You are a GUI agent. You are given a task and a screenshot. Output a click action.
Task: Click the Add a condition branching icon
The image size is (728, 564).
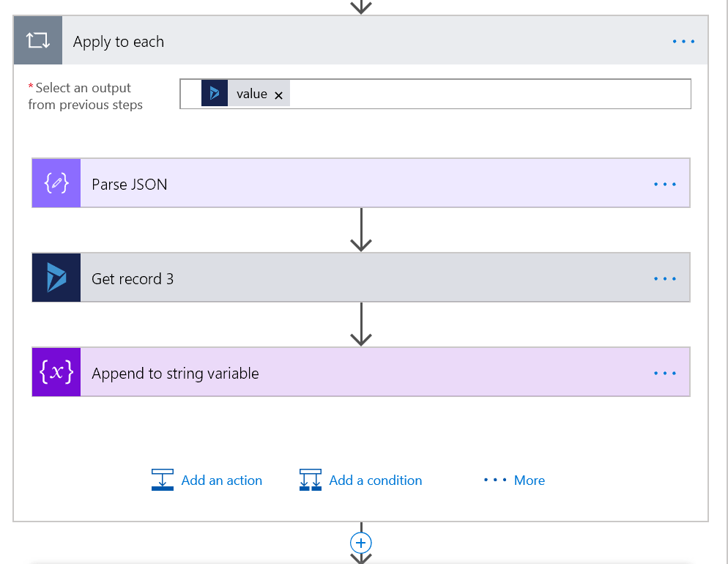[x=311, y=480]
